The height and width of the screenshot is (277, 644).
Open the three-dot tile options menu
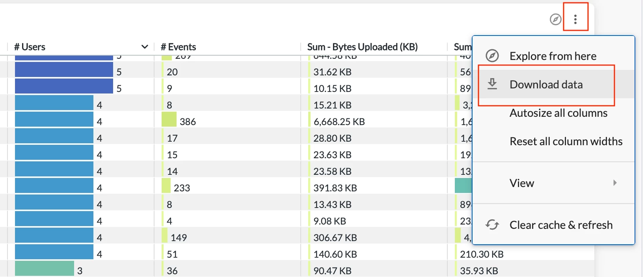coord(575,19)
